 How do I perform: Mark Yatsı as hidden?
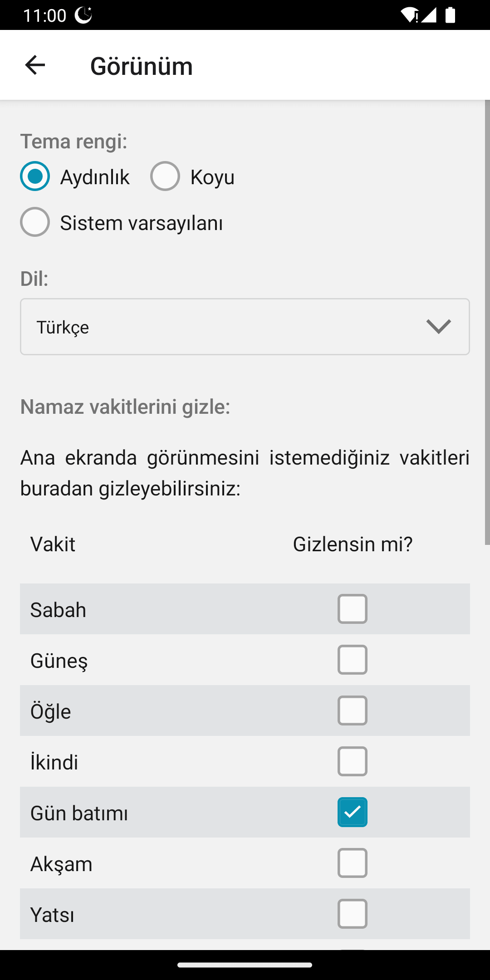pos(352,914)
